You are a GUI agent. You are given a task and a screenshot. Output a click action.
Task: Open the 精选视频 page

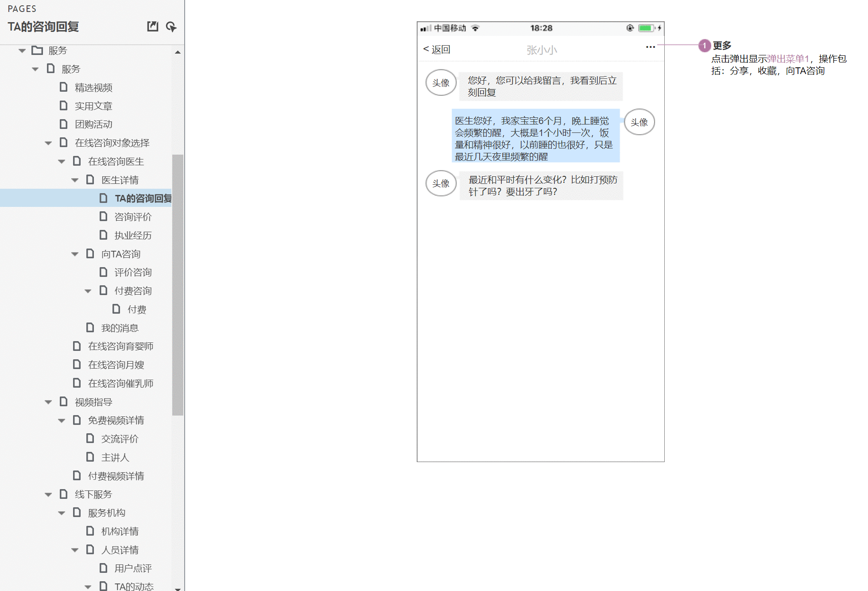[93, 88]
